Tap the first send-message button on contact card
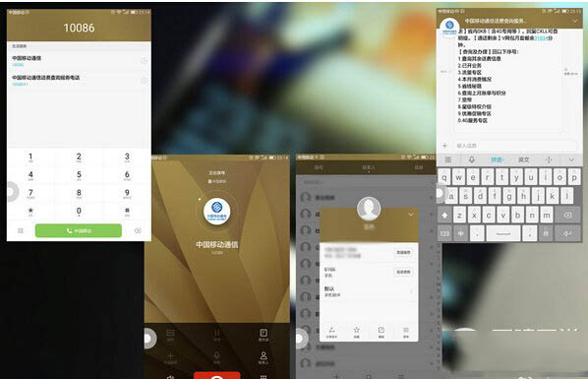 (x=403, y=252)
